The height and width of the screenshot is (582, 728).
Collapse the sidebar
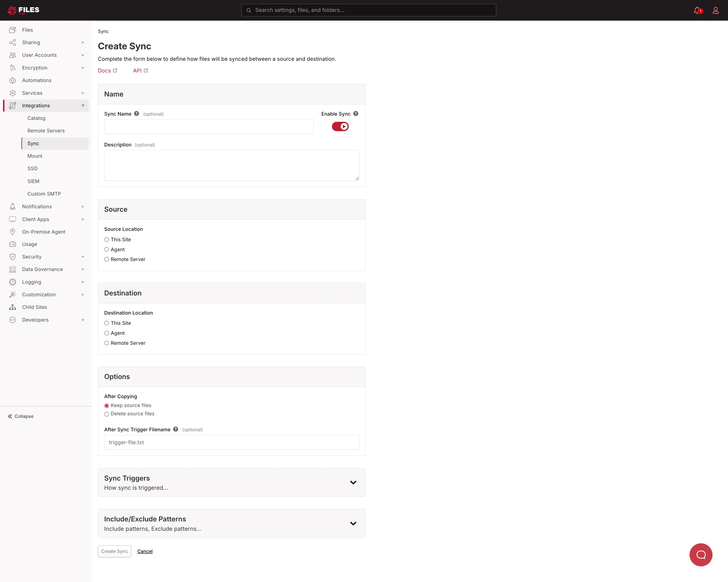(x=21, y=416)
